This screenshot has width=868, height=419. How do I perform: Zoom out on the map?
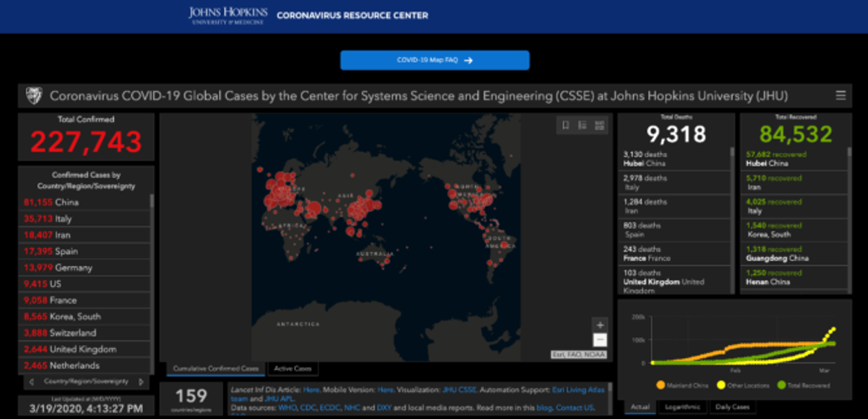(x=600, y=340)
